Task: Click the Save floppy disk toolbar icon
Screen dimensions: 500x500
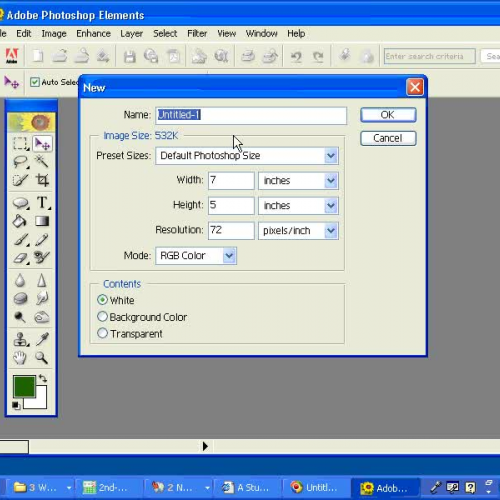Action: point(130,56)
